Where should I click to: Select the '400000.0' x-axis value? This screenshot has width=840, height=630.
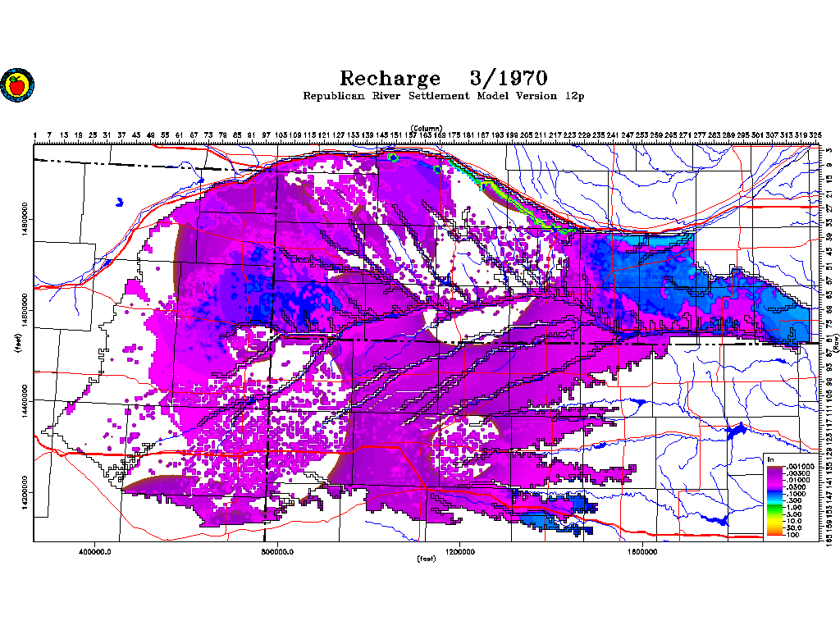pyautogui.click(x=95, y=551)
